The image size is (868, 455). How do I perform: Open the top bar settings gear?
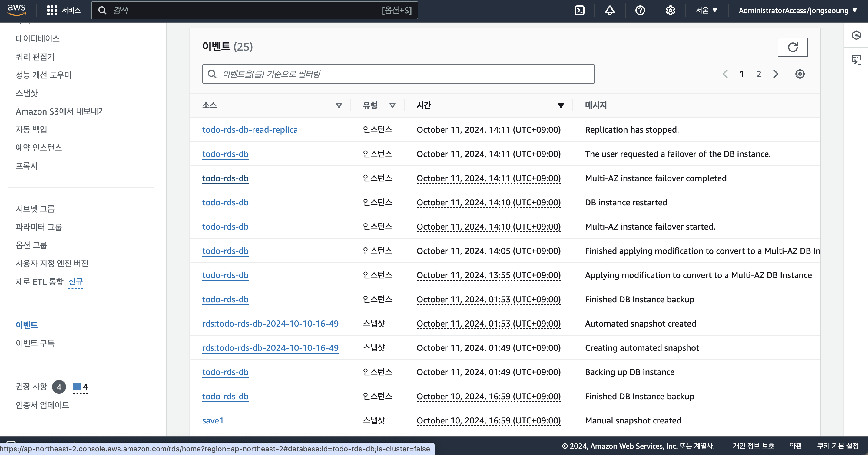click(670, 10)
